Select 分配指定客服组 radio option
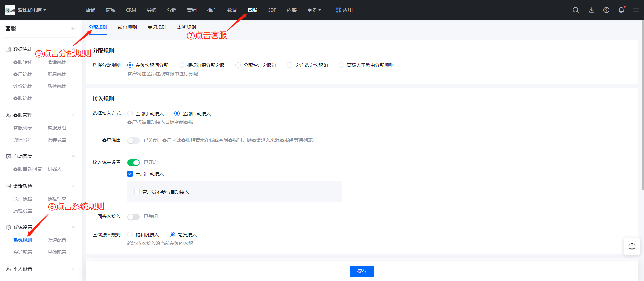This screenshot has height=281, width=644. click(238, 65)
